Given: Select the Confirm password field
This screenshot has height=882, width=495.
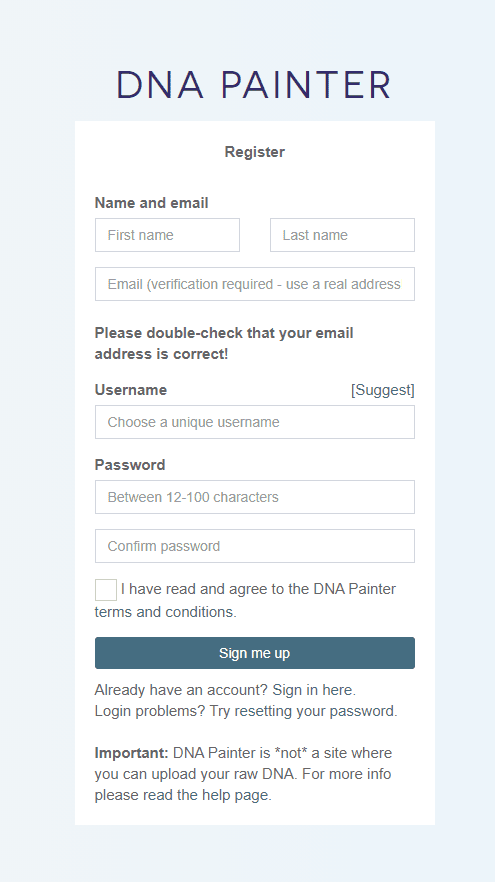Looking at the screenshot, I should click(255, 546).
